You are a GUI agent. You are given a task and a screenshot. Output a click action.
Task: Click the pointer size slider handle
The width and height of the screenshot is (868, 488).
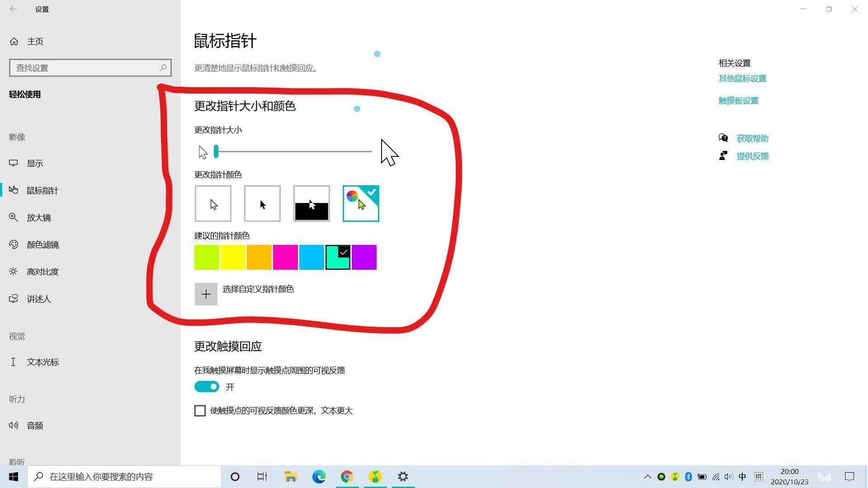[x=216, y=151]
